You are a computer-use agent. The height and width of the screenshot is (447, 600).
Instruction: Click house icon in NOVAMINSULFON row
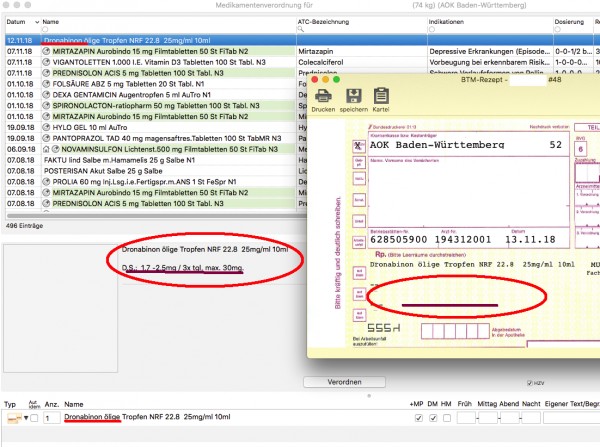(x=46, y=149)
